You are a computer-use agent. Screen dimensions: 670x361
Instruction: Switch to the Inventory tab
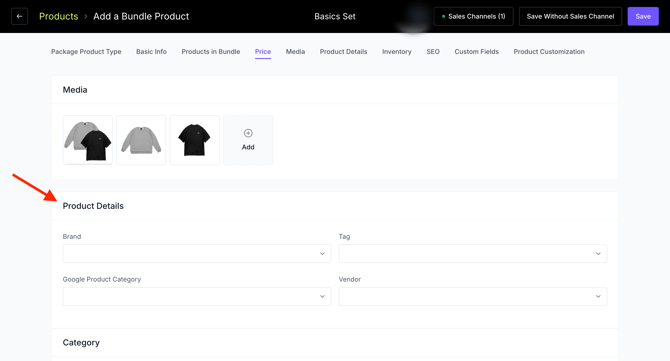(397, 52)
